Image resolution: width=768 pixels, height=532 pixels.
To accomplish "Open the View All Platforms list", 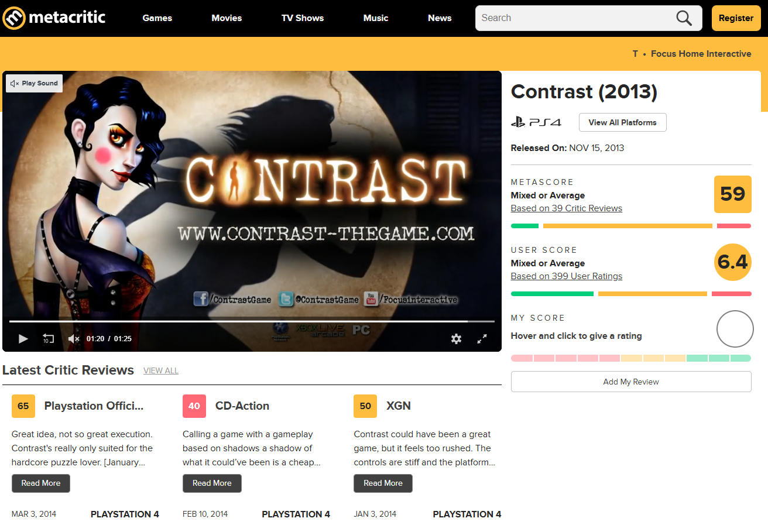I will pyautogui.click(x=622, y=122).
